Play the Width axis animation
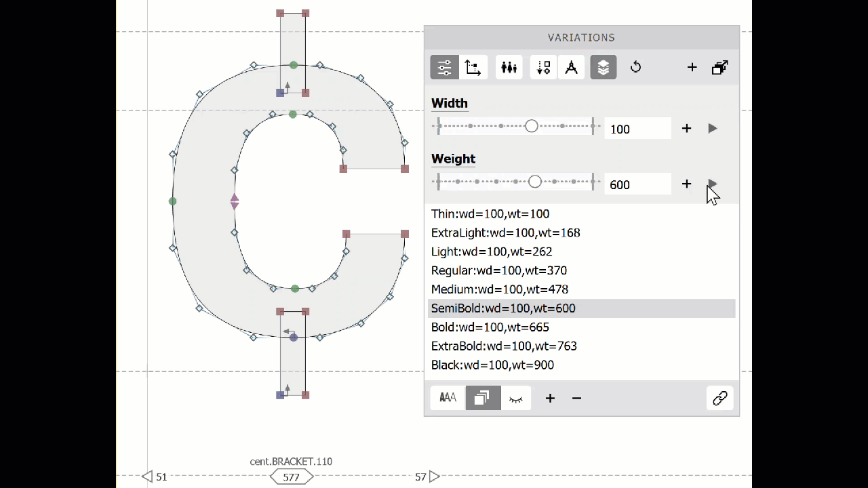868x488 pixels. point(712,128)
